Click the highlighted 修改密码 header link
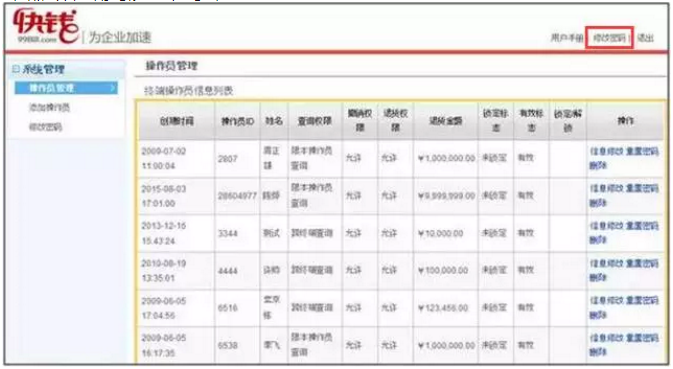This screenshot has width=673, height=369. (609, 38)
